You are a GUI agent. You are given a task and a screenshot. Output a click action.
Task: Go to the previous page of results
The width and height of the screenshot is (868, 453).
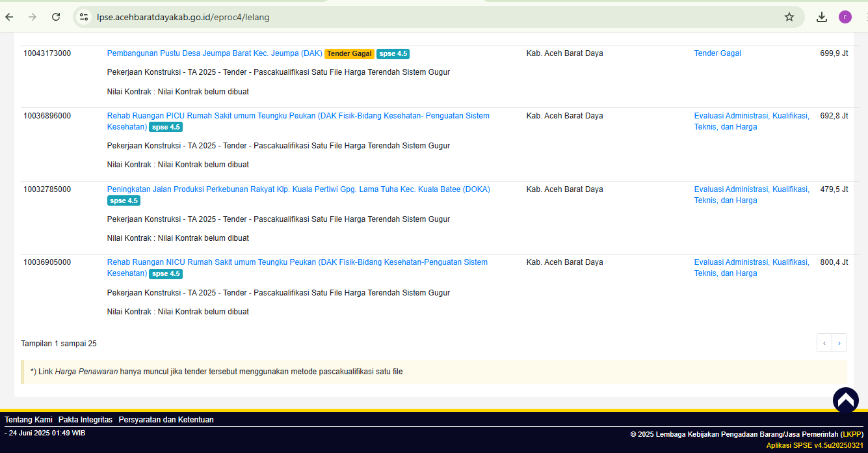click(824, 343)
